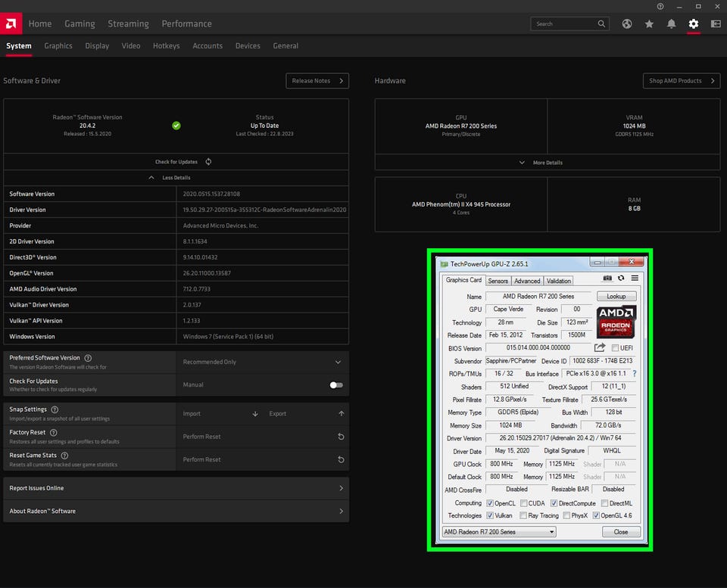The width and height of the screenshot is (727, 588).
Task: Toggle the OpenCL checkbox
Action: [490, 503]
